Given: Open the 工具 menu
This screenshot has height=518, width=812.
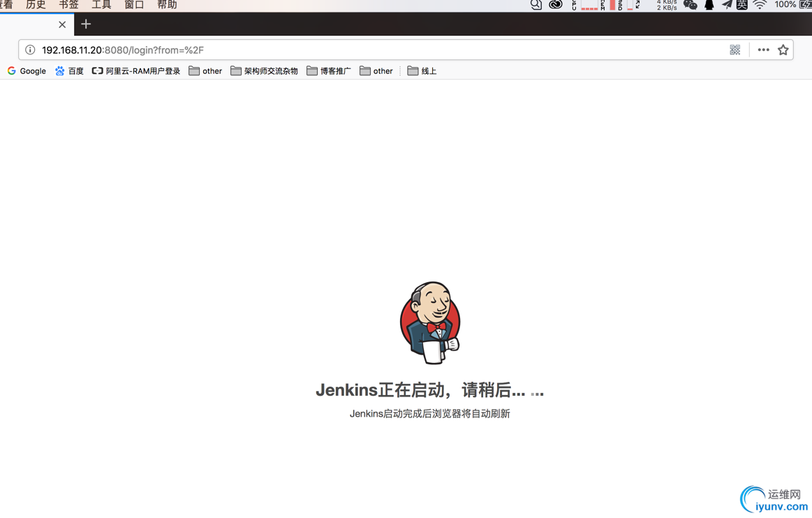Looking at the screenshot, I should (101, 5).
